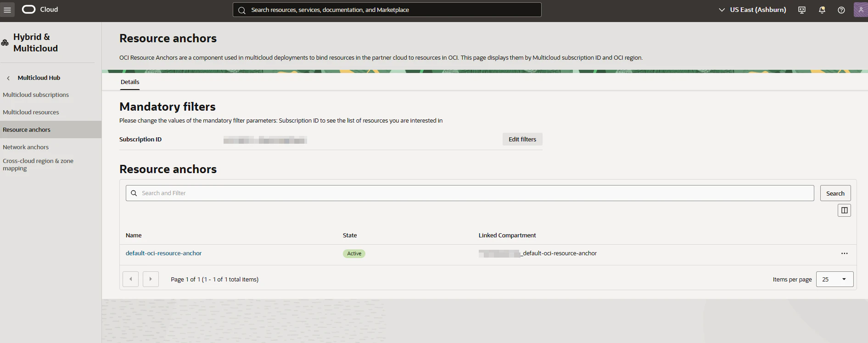
Task: Go to the next page of results
Action: click(151, 279)
